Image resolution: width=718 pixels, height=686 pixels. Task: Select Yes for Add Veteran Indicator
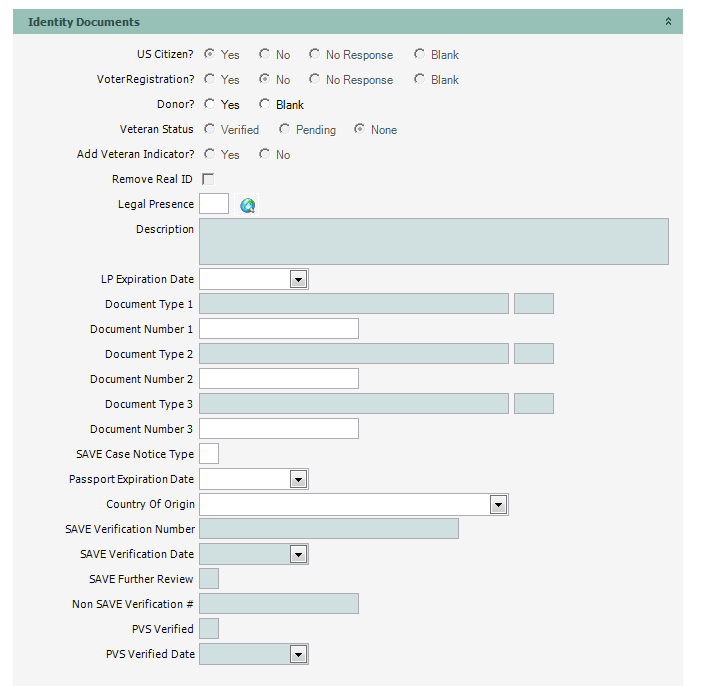pos(210,155)
